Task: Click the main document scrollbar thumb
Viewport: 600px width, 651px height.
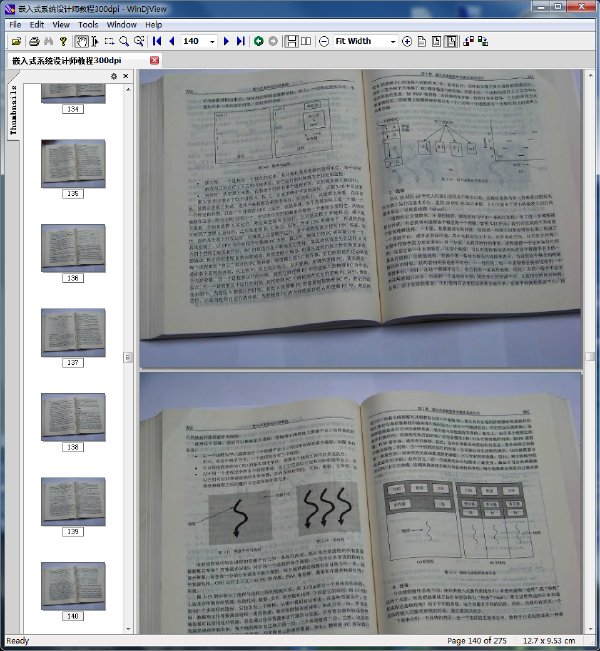Action: tap(590, 357)
